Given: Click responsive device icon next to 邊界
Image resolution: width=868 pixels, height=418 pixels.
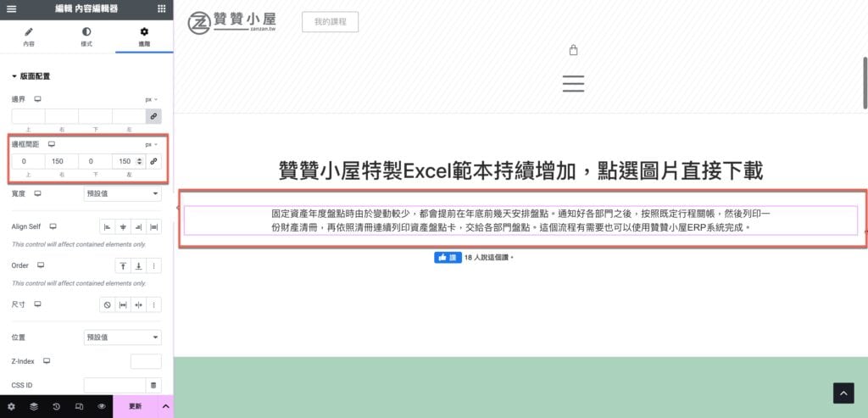Looking at the screenshot, I should click(37, 99).
